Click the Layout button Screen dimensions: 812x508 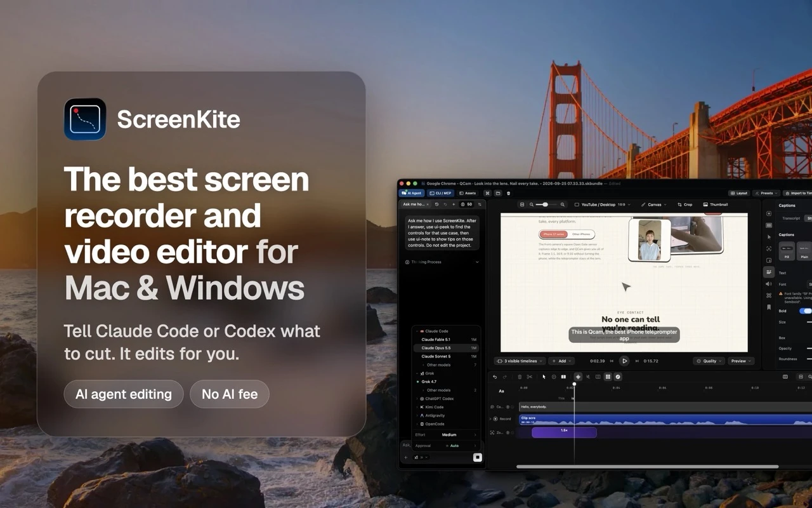(739, 193)
